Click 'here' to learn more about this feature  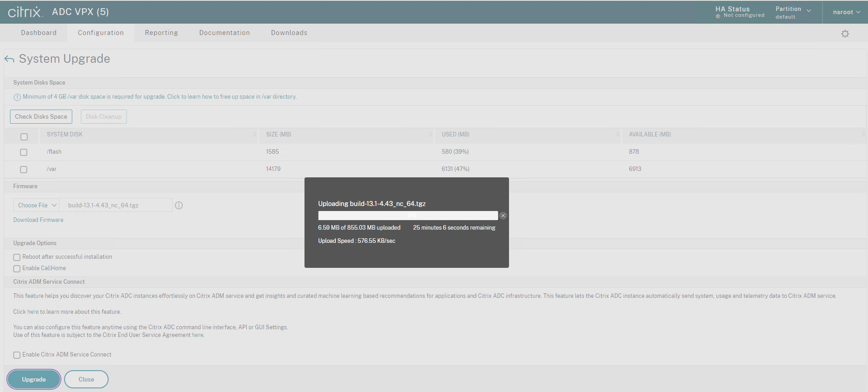coord(33,312)
